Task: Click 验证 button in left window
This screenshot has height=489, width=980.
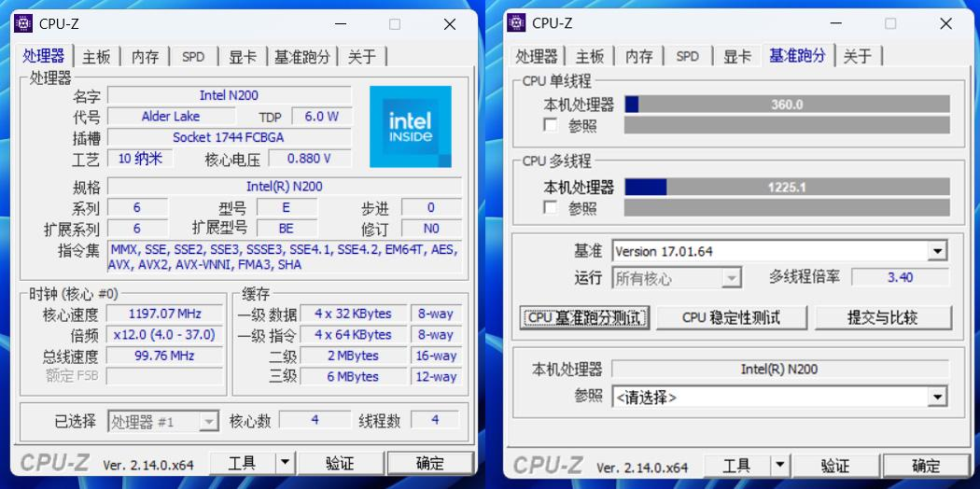Action: pyautogui.click(x=340, y=464)
